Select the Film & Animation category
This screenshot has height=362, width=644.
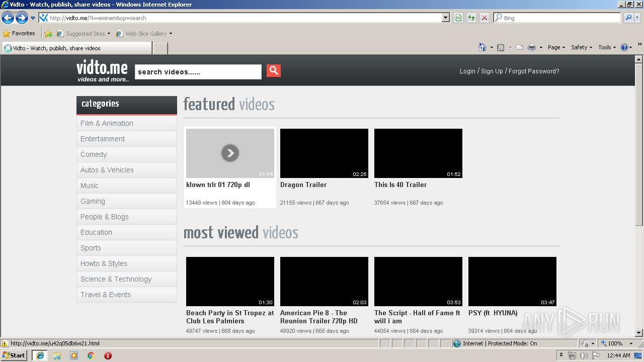point(127,123)
